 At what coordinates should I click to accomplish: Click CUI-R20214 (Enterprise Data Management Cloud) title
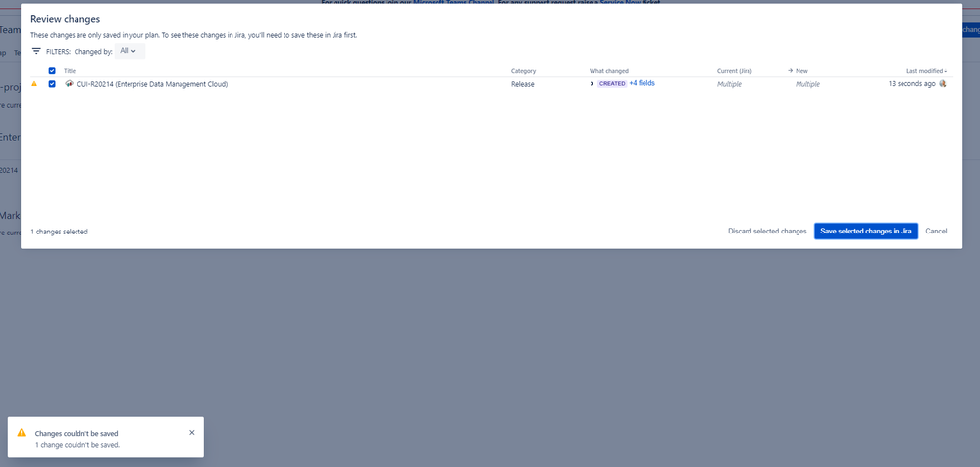[x=152, y=84]
